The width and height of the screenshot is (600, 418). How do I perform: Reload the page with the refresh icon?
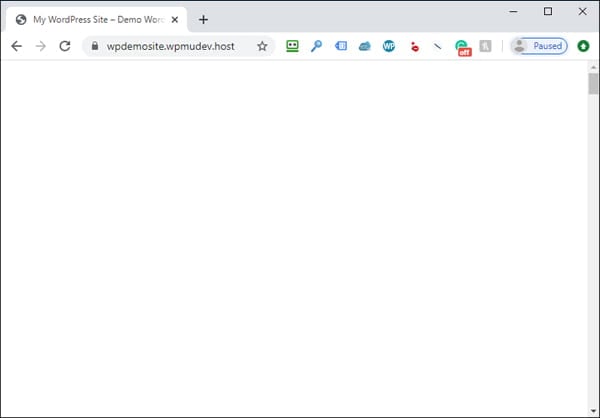pos(65,46)
